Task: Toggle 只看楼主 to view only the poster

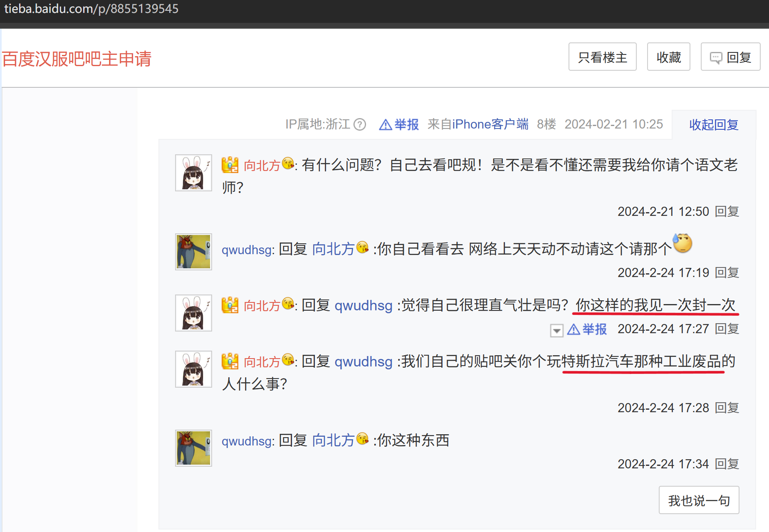Action: (602, 57)
